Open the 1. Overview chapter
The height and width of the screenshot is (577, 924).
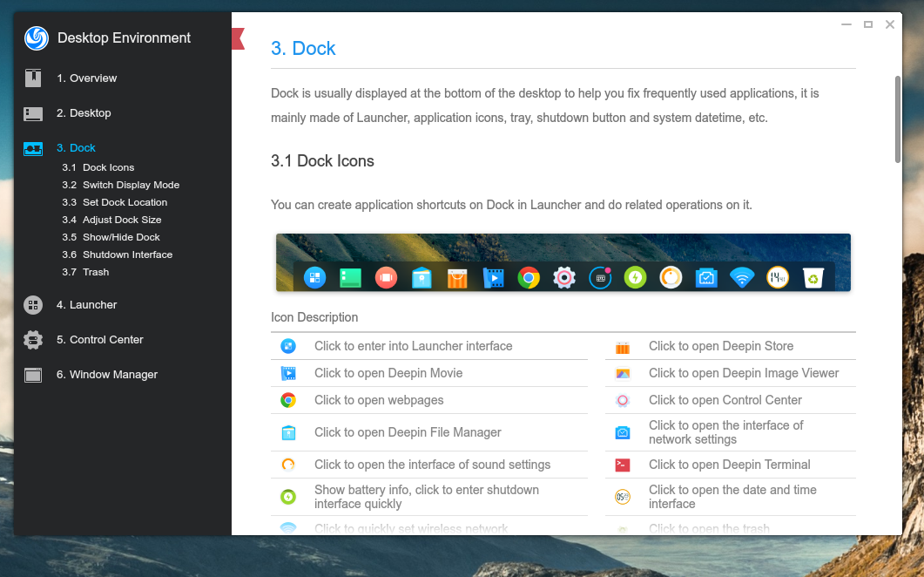tap(86, 78)
